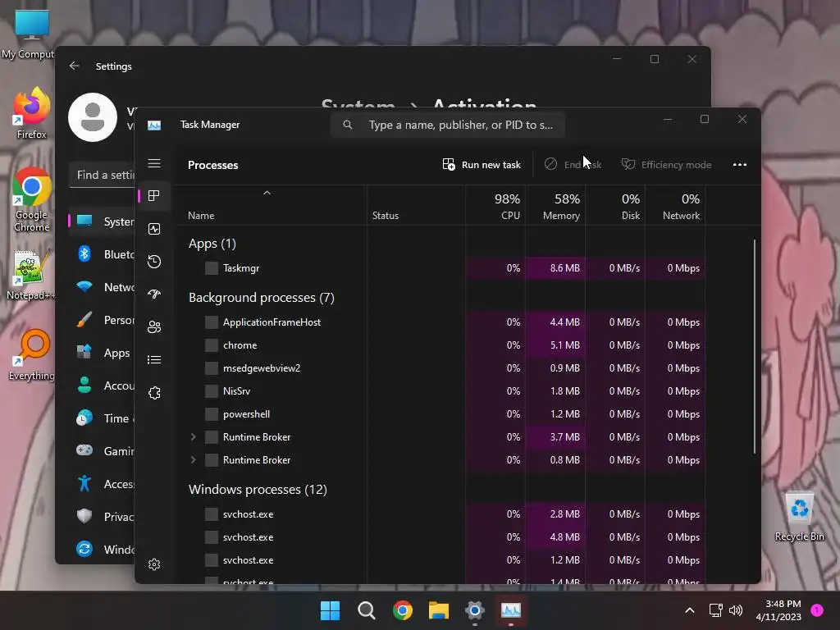The height and width of the screenshot is (630, 840).
Task: Click chrome memory value 5.1 MB
Action: point(564,345)
